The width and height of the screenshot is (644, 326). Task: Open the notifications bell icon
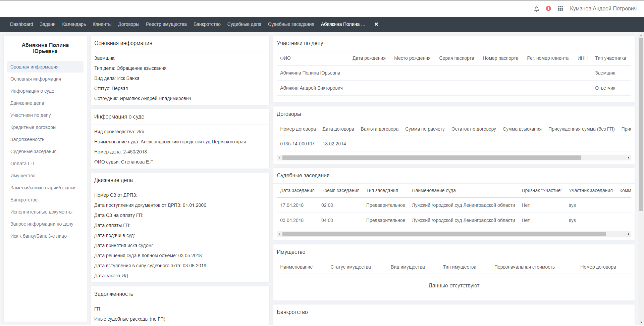point(536,9)
